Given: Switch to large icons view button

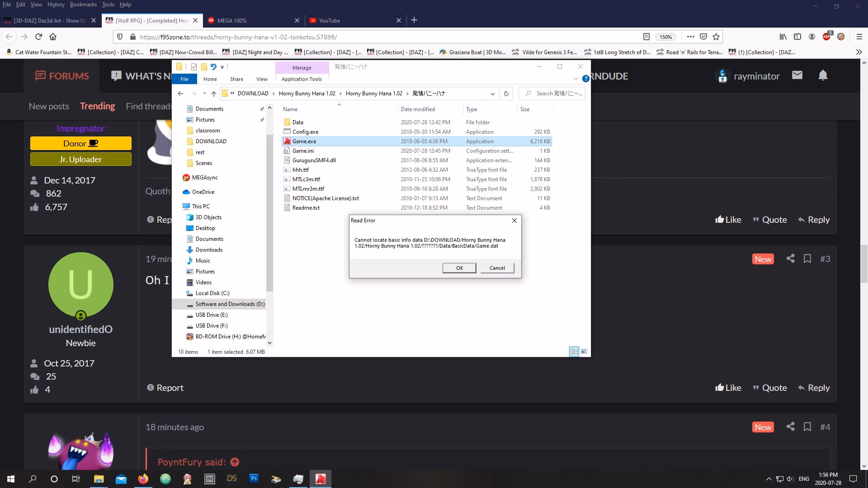Looking at the screenshot, I should click(584, 352).
